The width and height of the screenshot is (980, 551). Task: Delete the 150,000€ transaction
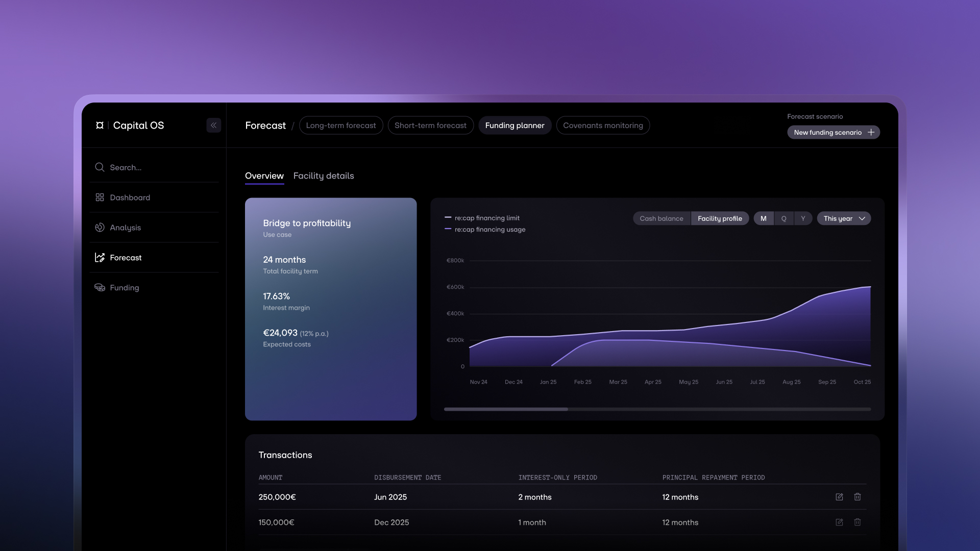(x=857, y=522)
